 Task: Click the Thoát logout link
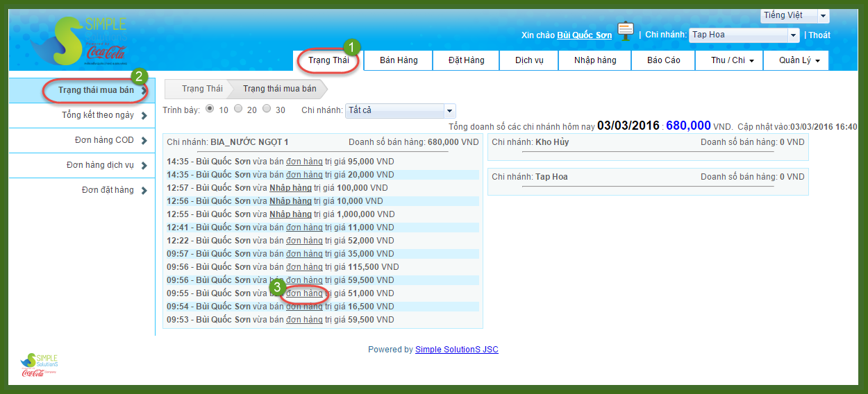[819, 35]
